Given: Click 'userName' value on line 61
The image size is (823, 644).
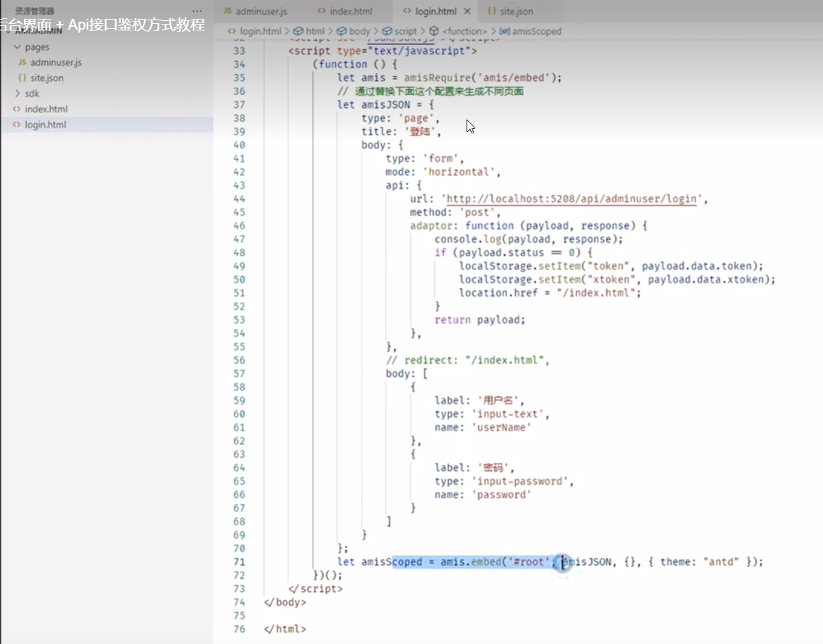Looking at the screenshot, I should (501, 427).
